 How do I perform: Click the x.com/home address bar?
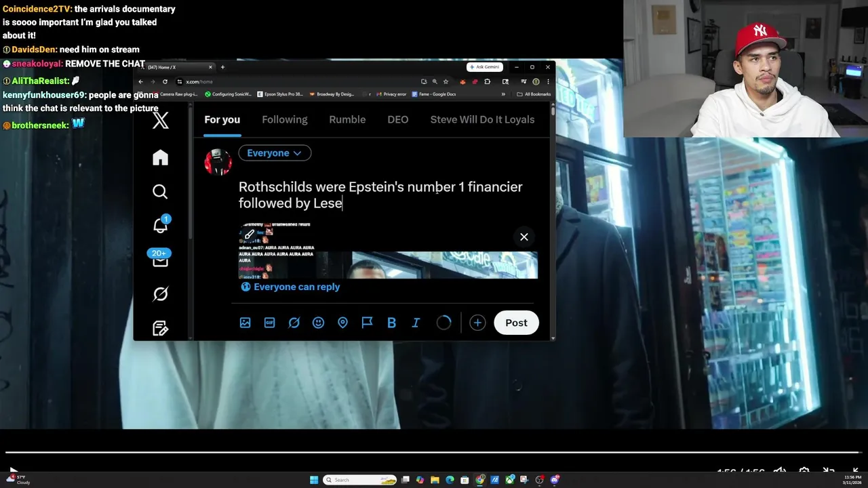(298, 81)
